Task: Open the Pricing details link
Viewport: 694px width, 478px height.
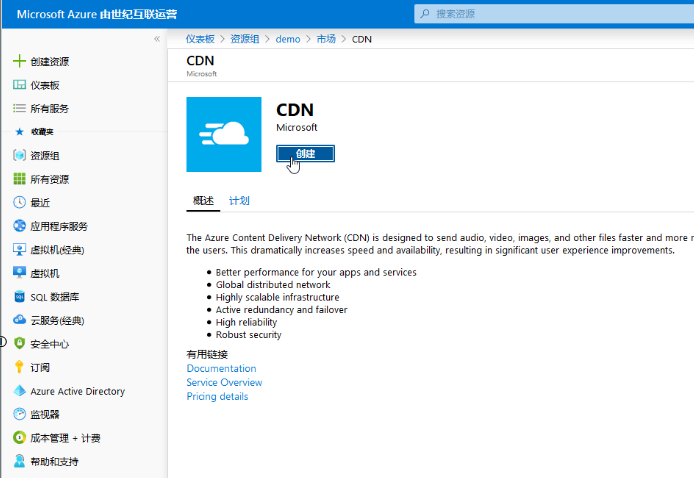Action: tap(217, 397)
